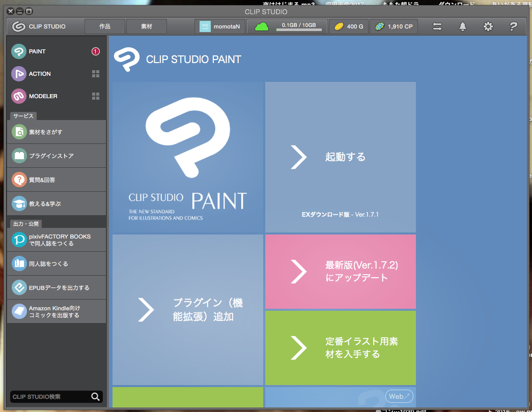The image size is (532, 412).
Task: Open the grid icon beside ACTION
Action: click(x=96, y=74)
